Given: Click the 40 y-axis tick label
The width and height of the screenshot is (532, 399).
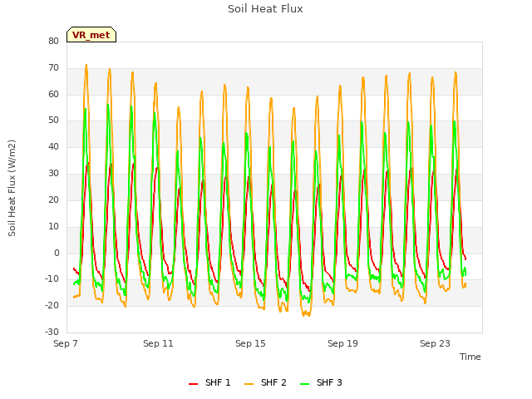Looking at the screenshot, I should click(x=53, y=146).
